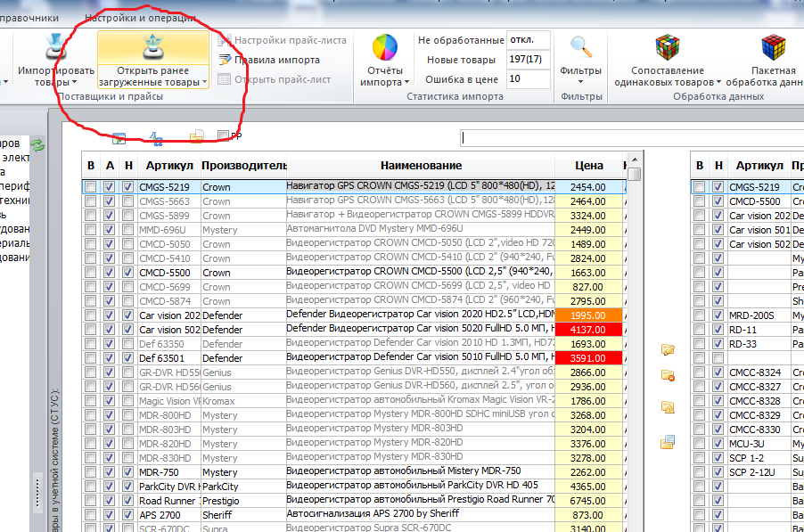The width and height of the screenshot is (804, 532).
Task: Click the blue letters translate icon
Action: click(x=156, y=138)
